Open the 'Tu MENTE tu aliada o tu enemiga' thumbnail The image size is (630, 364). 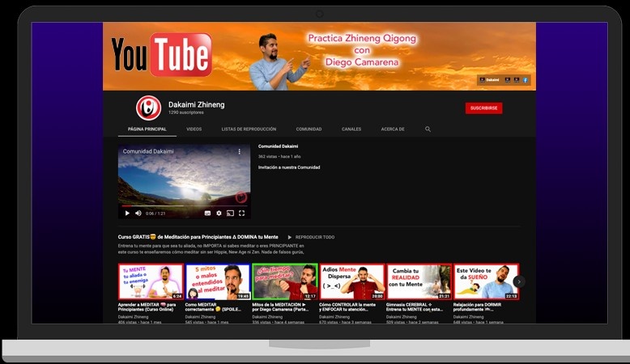pyautogui.click(x=151, y=281)
